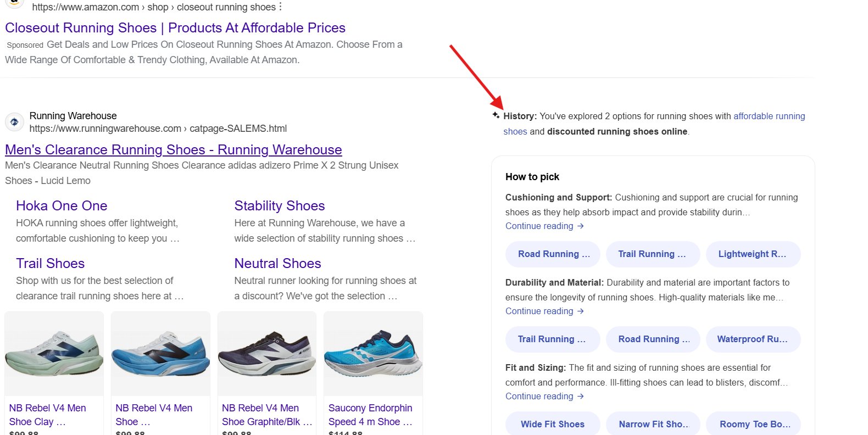868x435 pixels.
Task: Click the sparkle icon beside History
Action: click(x=496, y=115)
